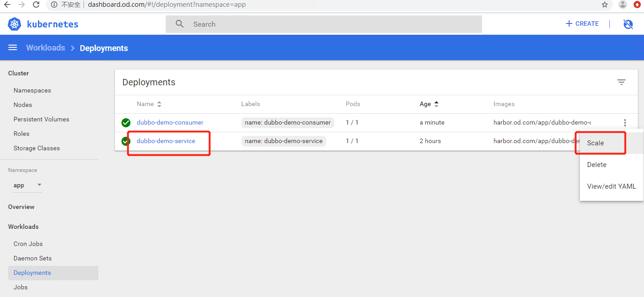644x297 pixels.
Task: Choose Delete in the context menu
Action: [597, 165]
